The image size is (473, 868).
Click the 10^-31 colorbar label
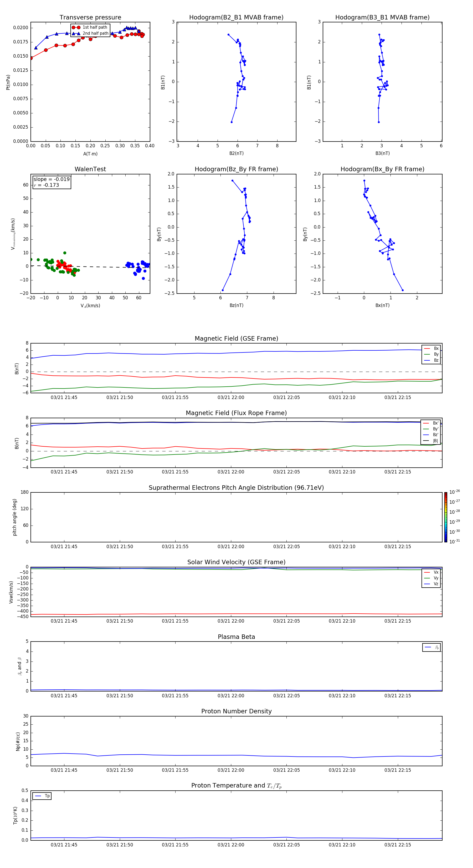455,542
